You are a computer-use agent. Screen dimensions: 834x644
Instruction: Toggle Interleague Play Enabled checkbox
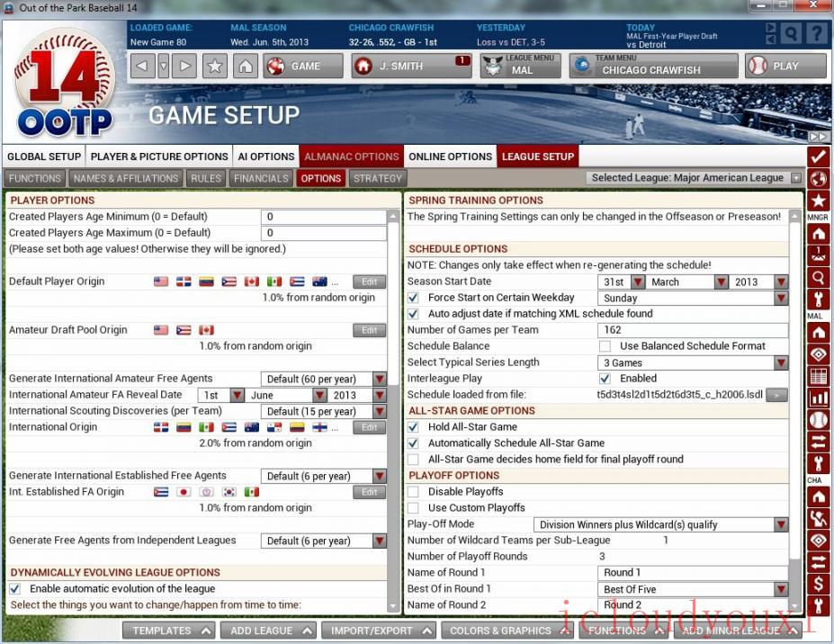tap(605, 379)
